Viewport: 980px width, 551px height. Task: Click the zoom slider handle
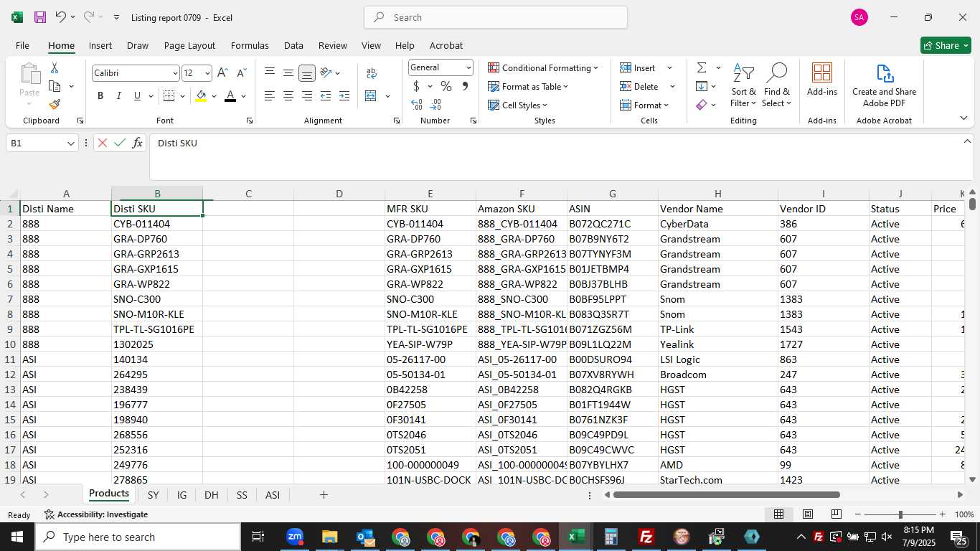coord(900,514)
